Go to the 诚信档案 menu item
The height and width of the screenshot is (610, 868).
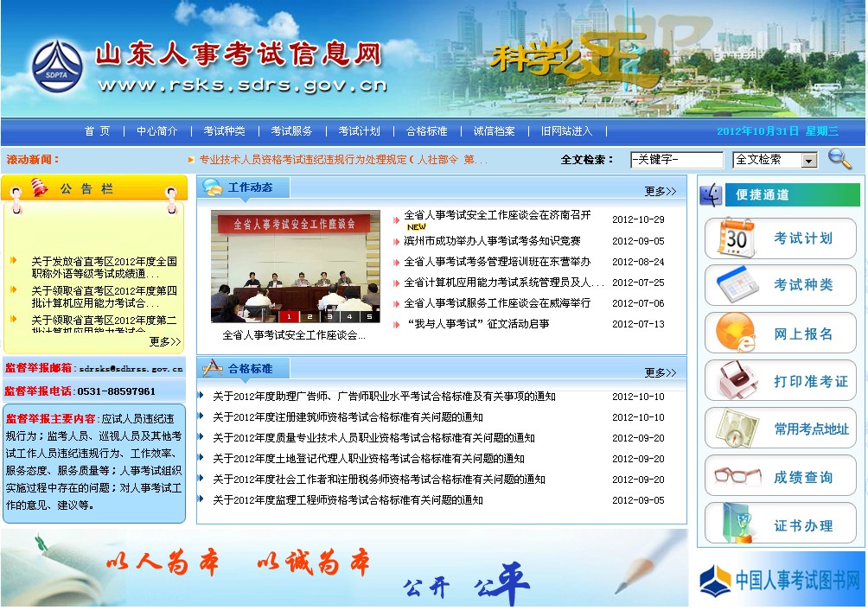click(494, 131)
